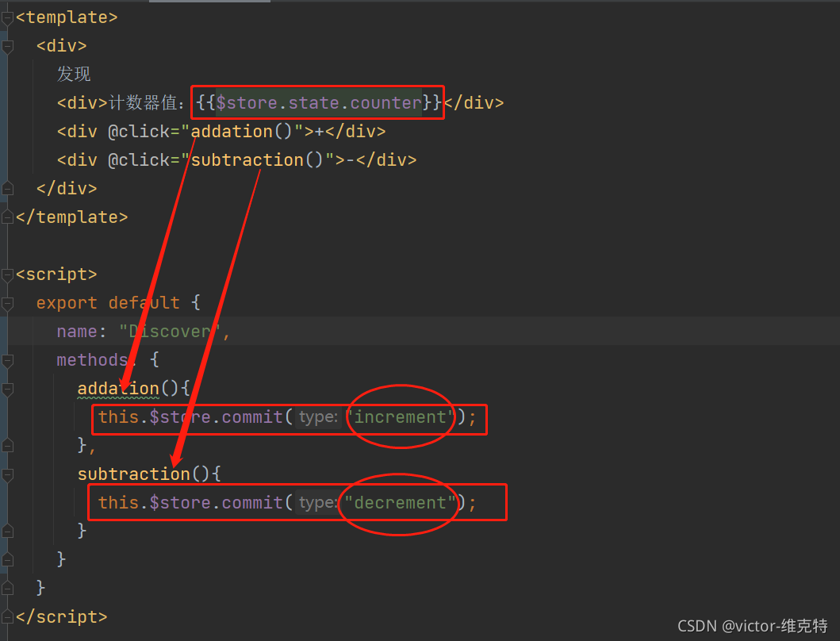Click the default keyword
The width and height of the screenshot is (840, 641).
pos(144,303)
